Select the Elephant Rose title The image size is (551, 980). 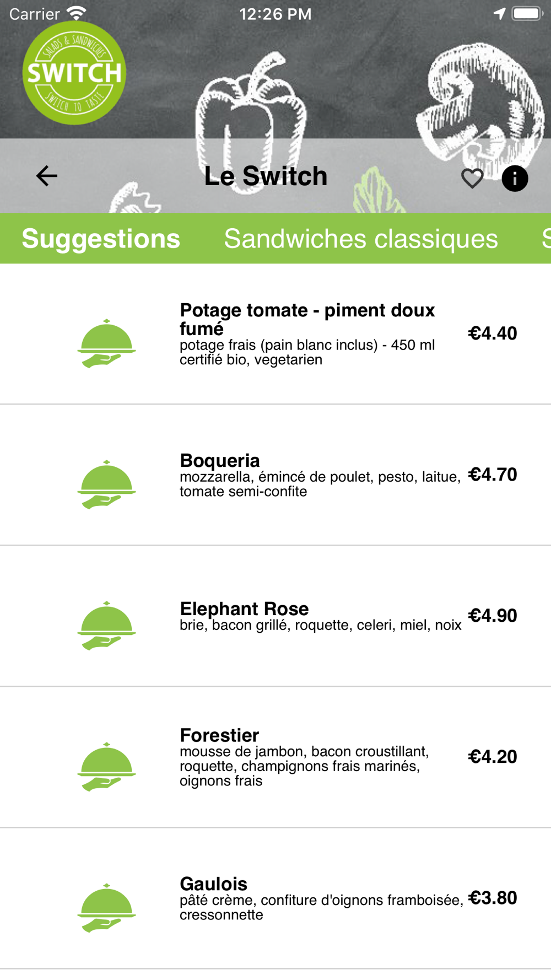(x=244, y=609)
